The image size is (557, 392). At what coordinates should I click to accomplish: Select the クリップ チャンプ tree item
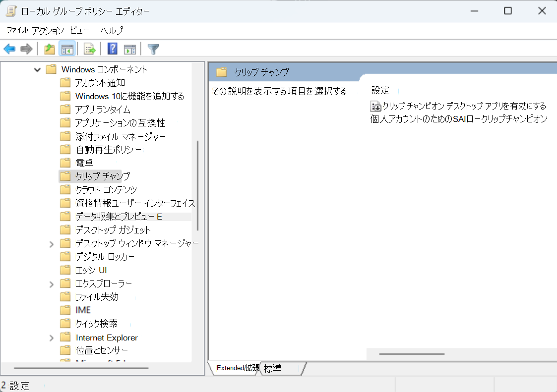coord(103,176)
